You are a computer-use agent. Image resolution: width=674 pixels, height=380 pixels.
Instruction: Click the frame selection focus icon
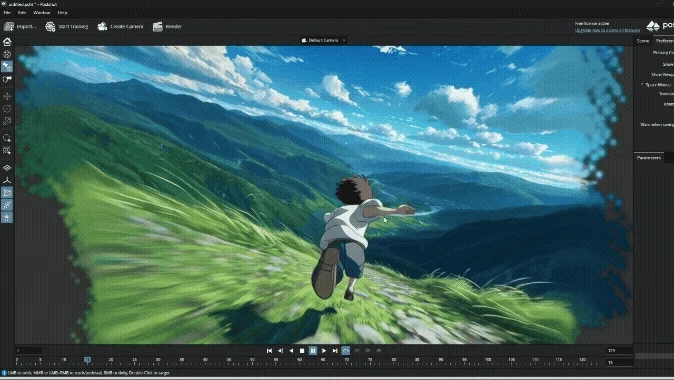7,150
